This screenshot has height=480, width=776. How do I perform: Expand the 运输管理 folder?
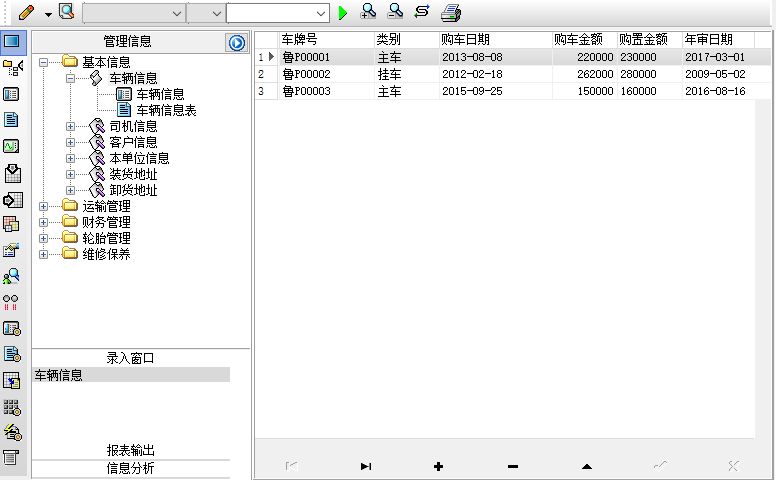pyautogui.click(x=44, y=206)
